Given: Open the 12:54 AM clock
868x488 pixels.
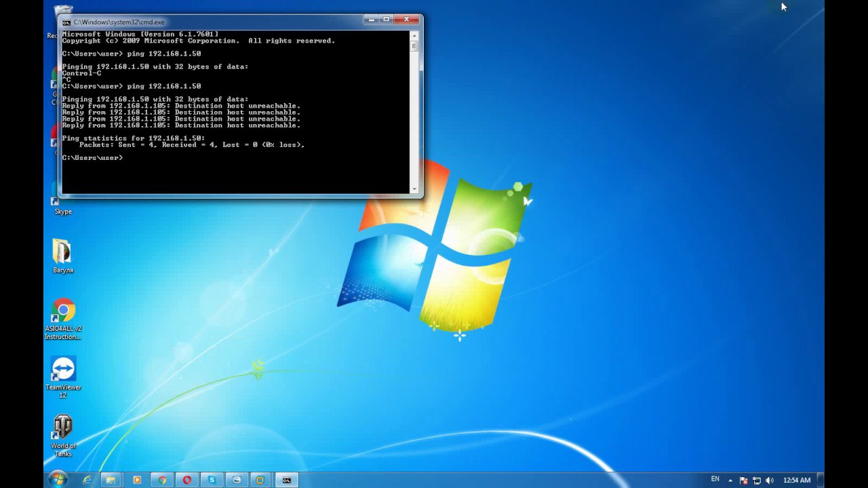Looking at the screenshot, I should [x=797, y=480].
